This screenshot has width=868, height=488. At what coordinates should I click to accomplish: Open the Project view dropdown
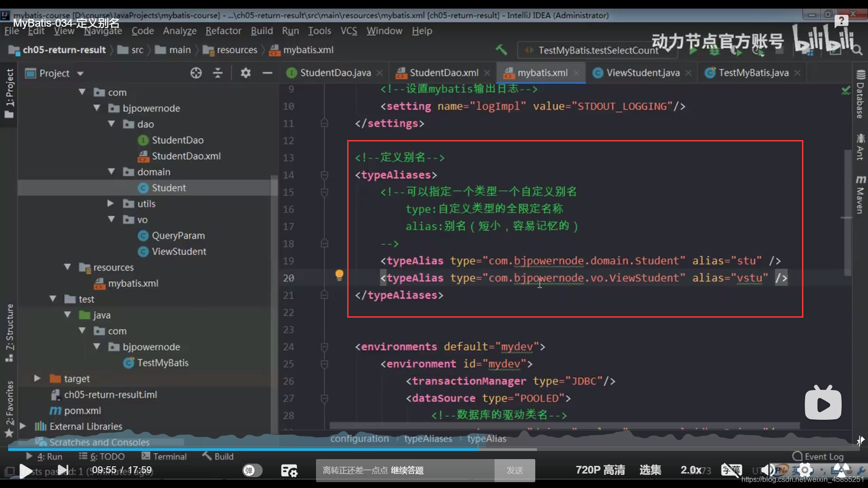[x=80, y=73]
